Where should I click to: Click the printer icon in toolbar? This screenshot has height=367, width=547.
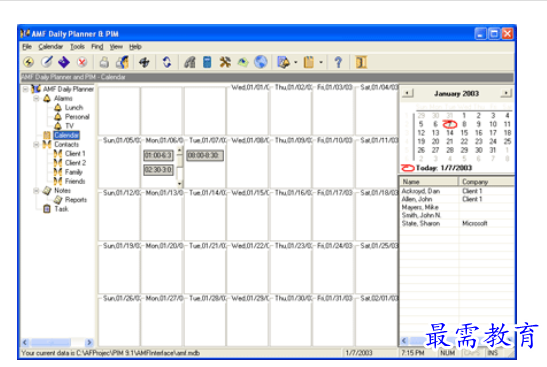104,62
